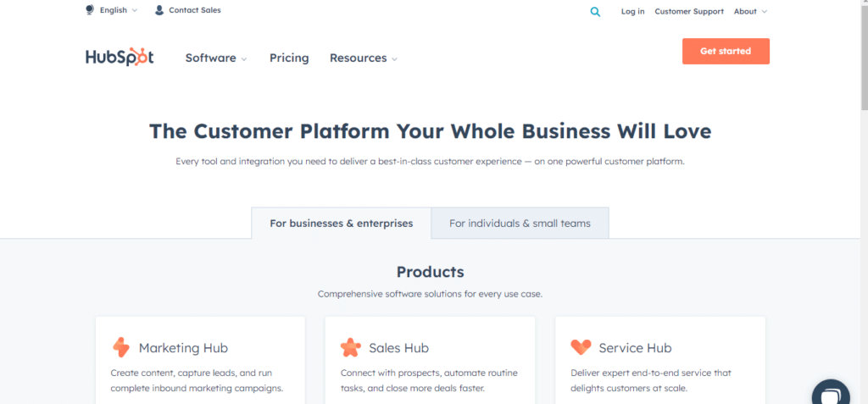Image resolution: width=868 pixels, height=404 pixels.
Task: Switch to For individuals & small teams tab
Action: pos(520,224)
